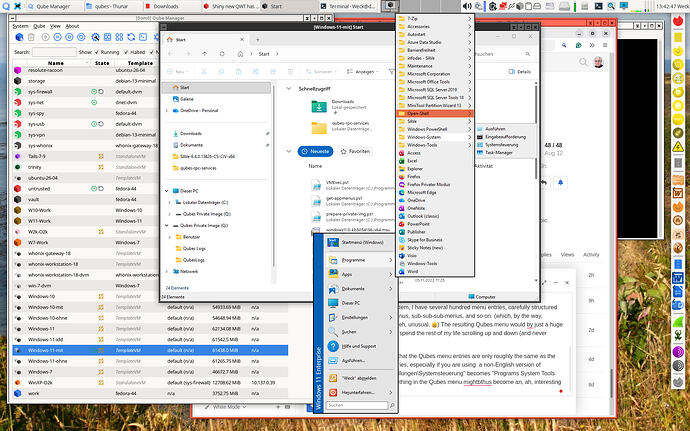Image resolution: width=690 pixels, height=431 pixels.
Task: Click the Downloads taskbar button in top panel
Action: click(x=172, y=6)
